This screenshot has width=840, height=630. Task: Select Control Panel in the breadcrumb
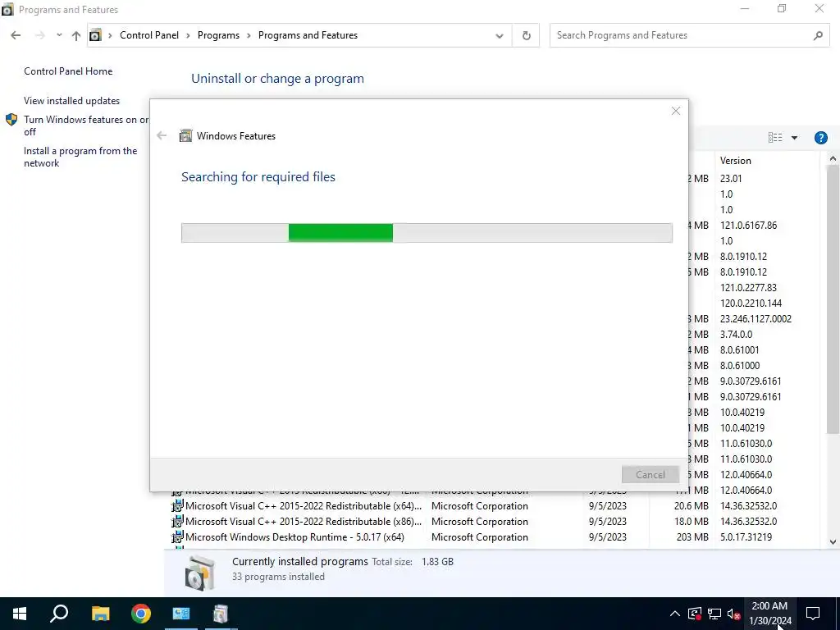pyautogui.click(x=149, y=35)
